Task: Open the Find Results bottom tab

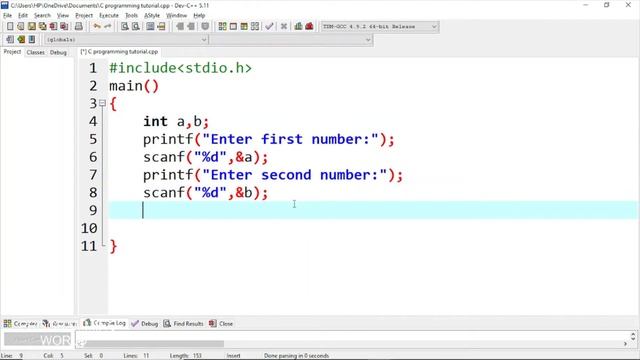Action: point(183,324)
